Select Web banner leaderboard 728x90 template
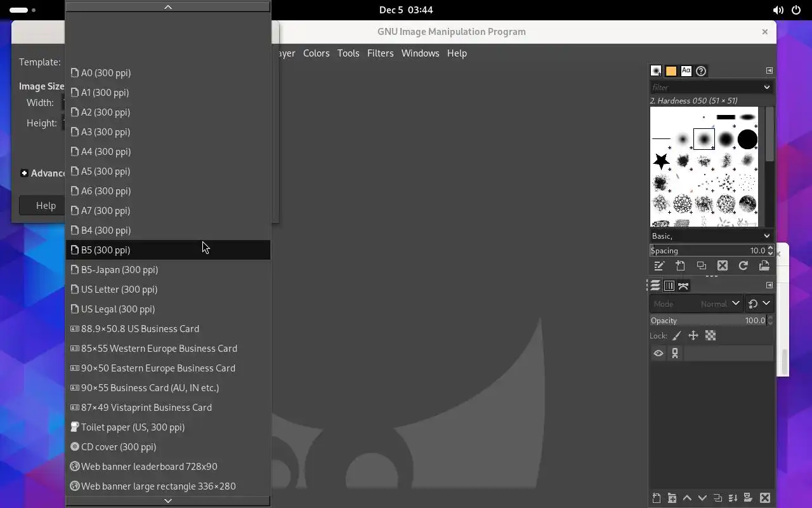The image size is (812, 508). [x=168, y=467]
